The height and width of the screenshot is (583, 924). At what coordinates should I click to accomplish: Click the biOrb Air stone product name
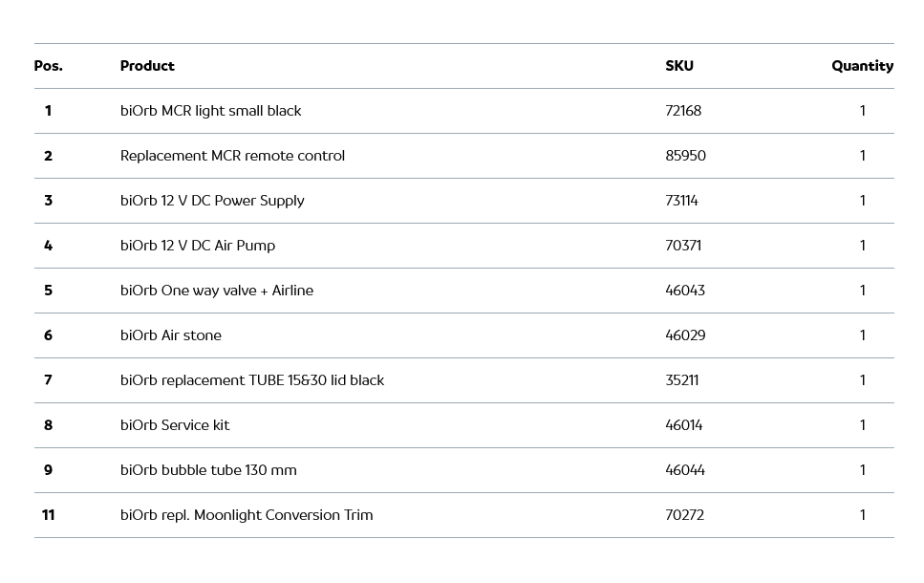pos(171,335)
